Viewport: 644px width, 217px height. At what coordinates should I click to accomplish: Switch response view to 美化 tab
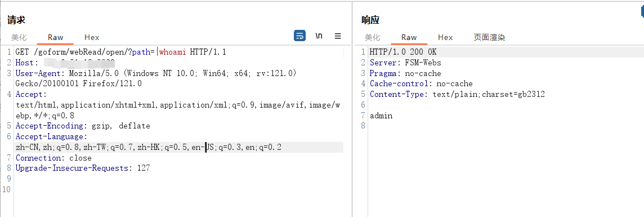(x=373, y=37)
